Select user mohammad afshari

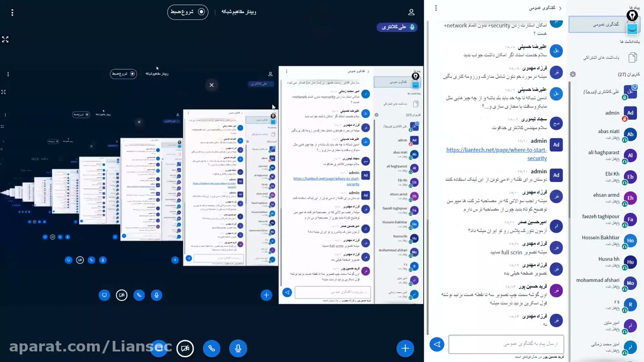[604, 283]
